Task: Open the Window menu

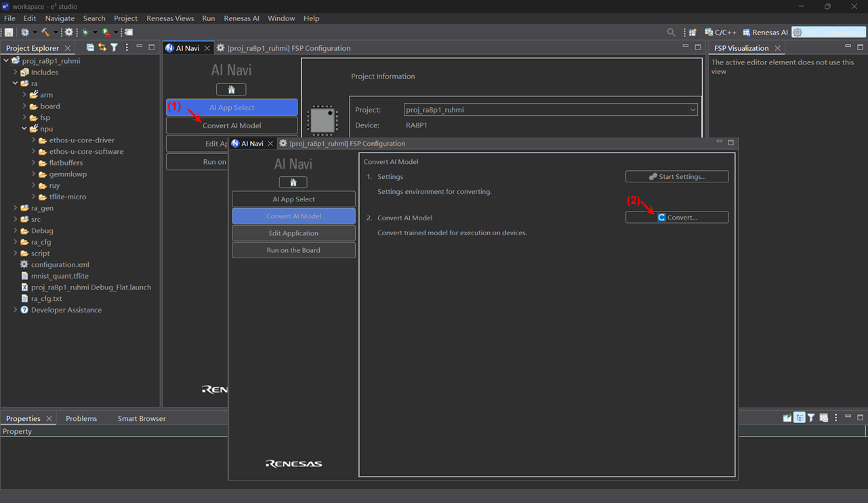Action: tap(281, 18)
